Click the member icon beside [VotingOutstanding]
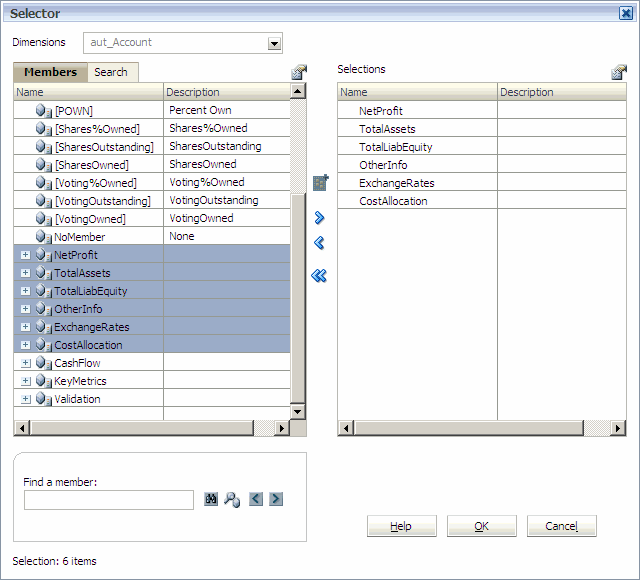640x580 pixels. point(43,200)
